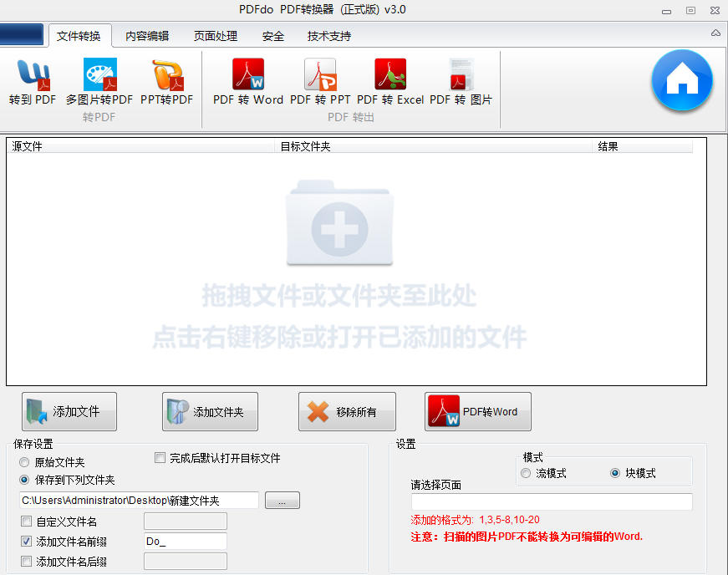Viewport: 728px width, 575px height.
Task: Click the 添加文件 button
Action: coord(69,412)
